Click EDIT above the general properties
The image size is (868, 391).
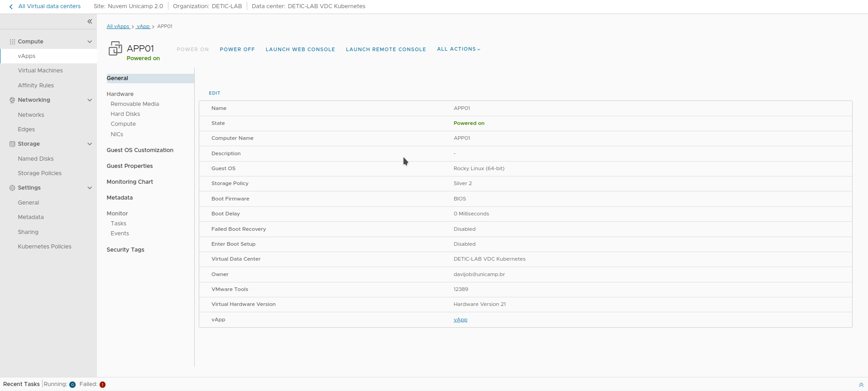[x=215, y=93]
